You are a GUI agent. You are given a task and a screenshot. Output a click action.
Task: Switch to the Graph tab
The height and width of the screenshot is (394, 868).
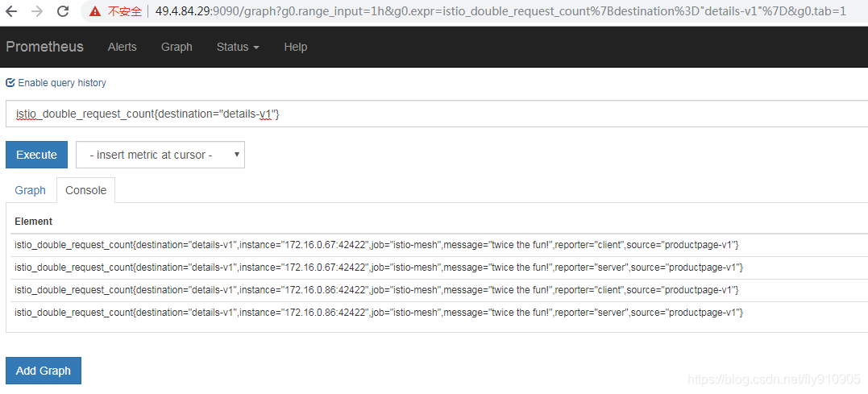coord(31,190)
